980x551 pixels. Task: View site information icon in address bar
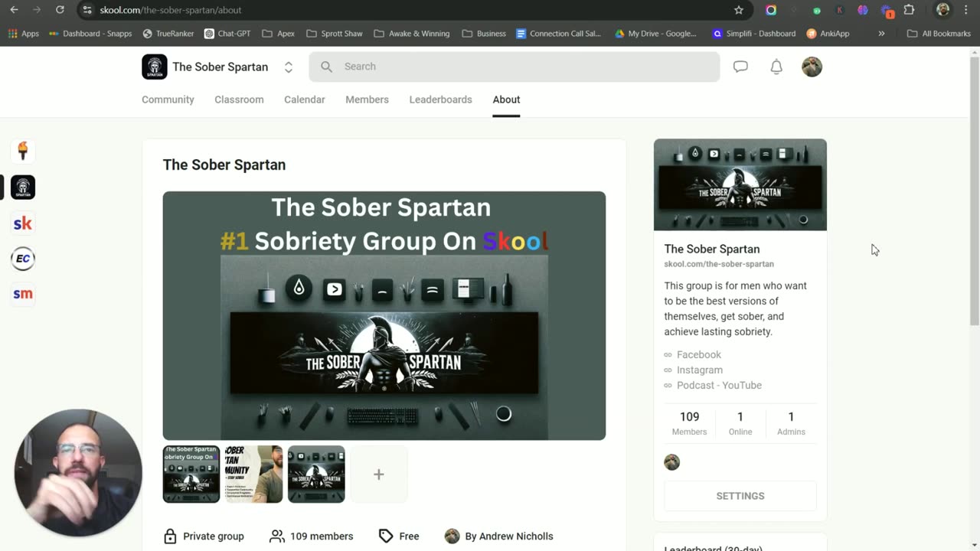87,10
